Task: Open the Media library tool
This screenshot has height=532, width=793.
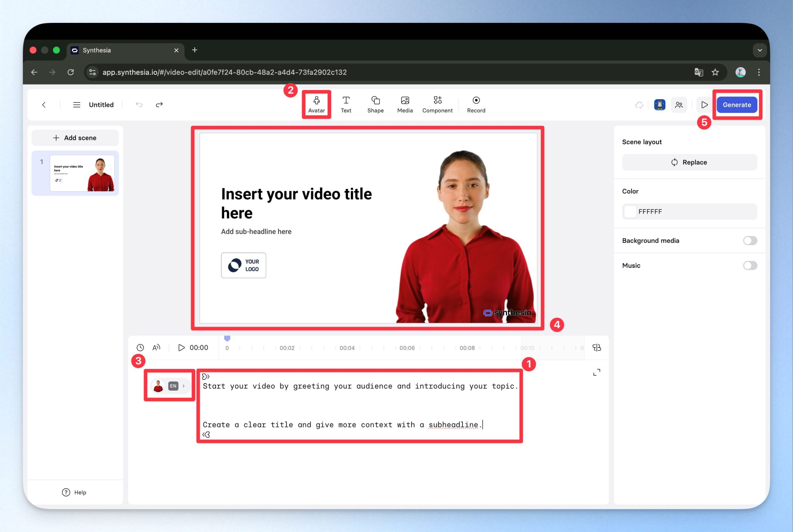Action: click(405, 104)
